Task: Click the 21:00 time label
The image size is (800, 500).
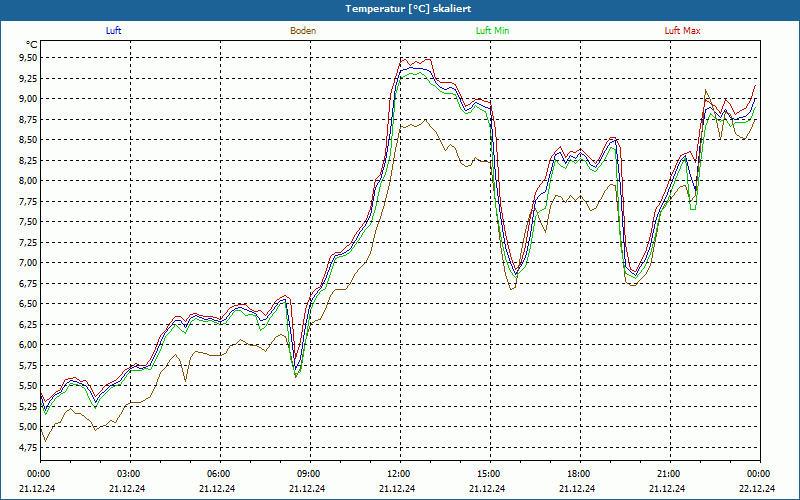Action: (670, 474)
